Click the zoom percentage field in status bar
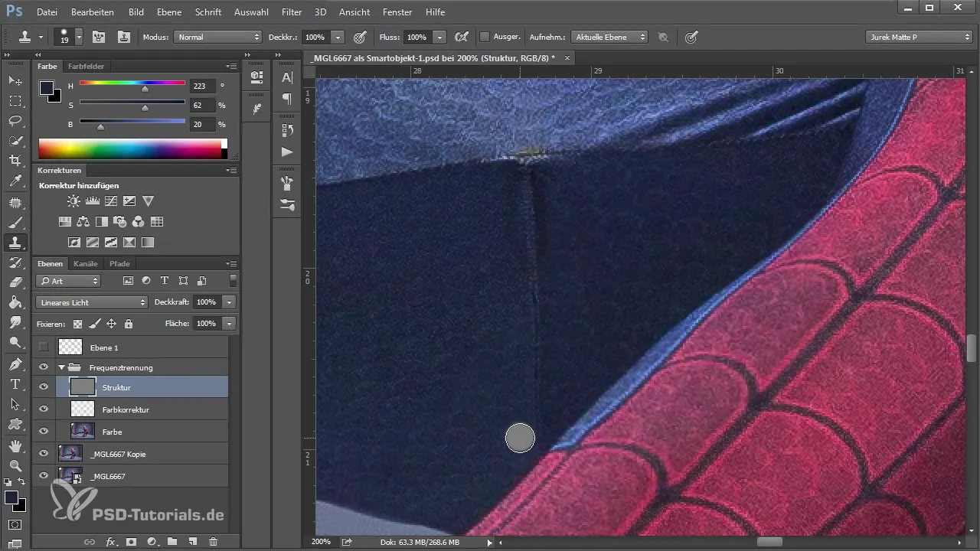The height and width of the screenshot is (551, 980). [x=322, y=542]
